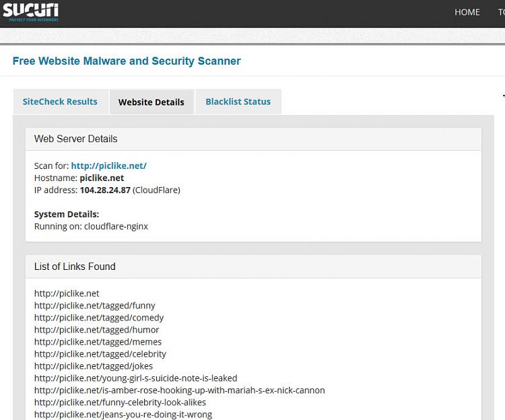Click the (CloudFlare) text beside IP
Viewport: 505px width, 420px height.
pos(156,190)
